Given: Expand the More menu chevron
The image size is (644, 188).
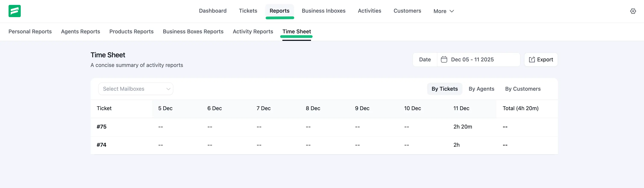Looking at the screenshot, I should click(x=452, y=11).
